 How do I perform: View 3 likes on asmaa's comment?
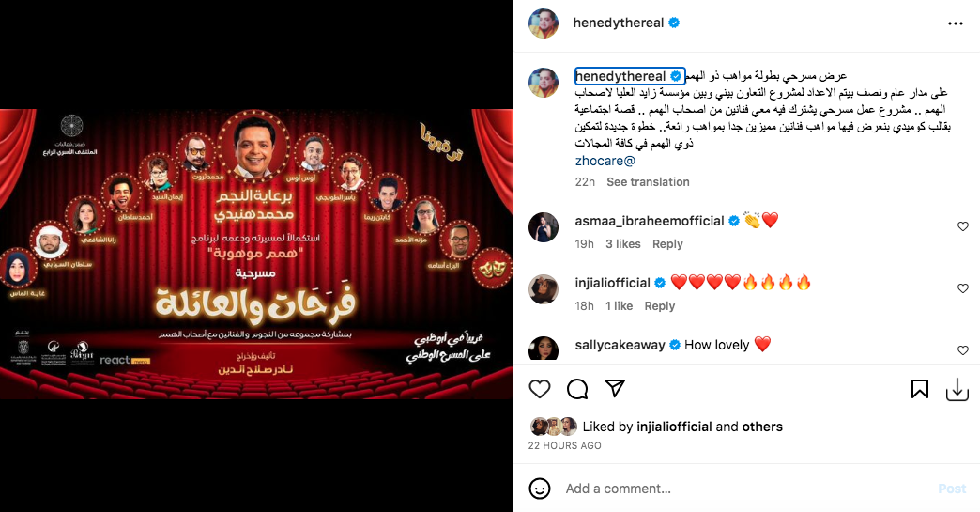click(622, 244)
